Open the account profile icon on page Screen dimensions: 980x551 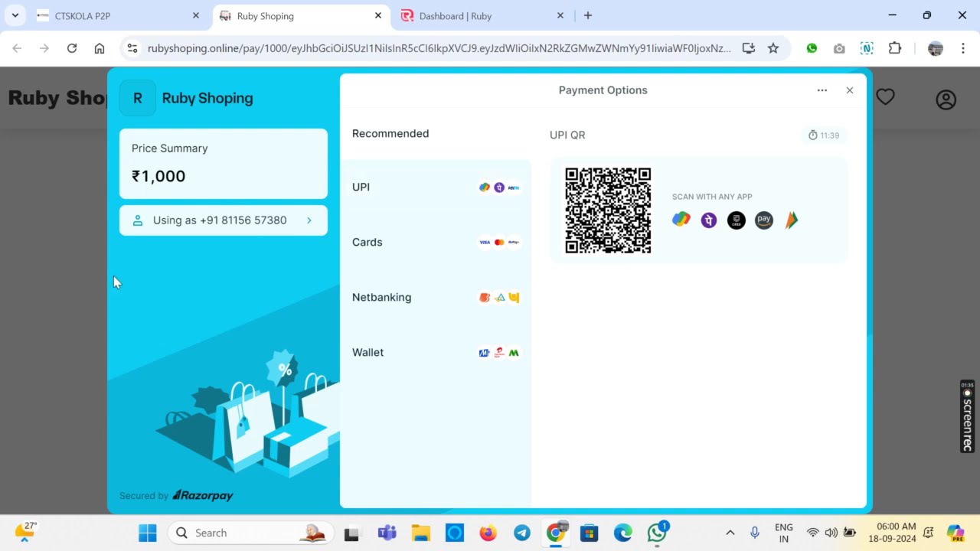[x=946, y=99]
